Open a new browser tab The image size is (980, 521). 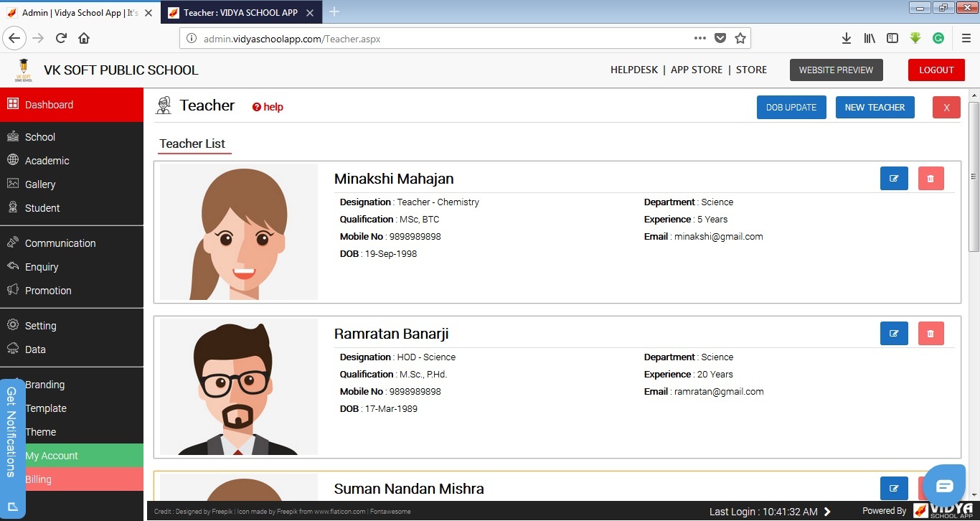click(x=334, y=11)
